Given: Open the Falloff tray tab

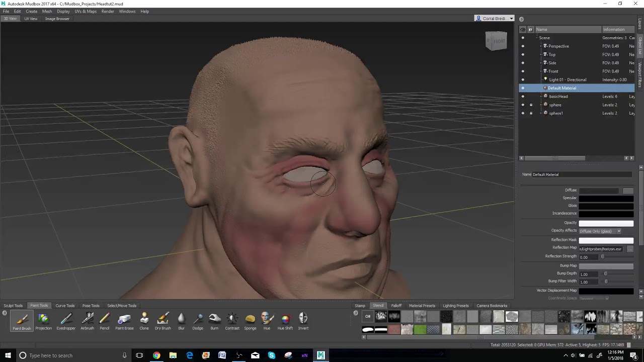Looking at the screenshot, I should (x=396, y=306).
